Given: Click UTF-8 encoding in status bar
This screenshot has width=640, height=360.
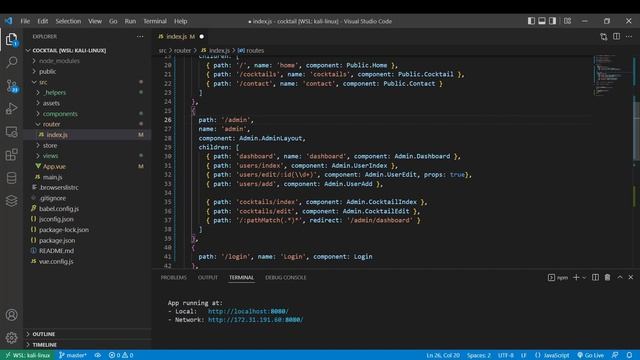Looking at the screenshot, I should [x=506, y=355].
